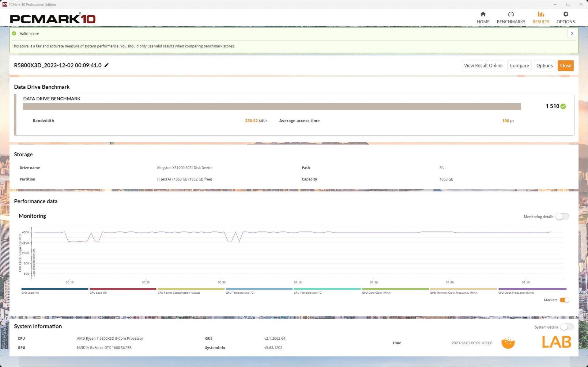Switch to the Results tab

[x=541, y=17]
